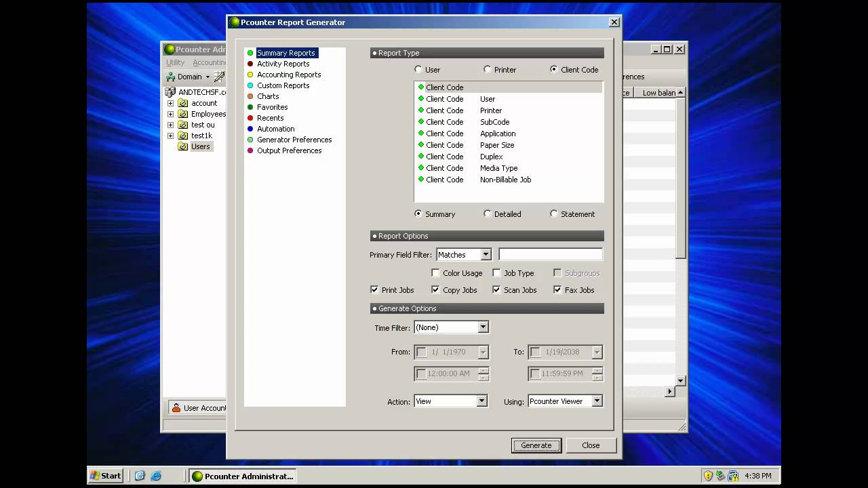868x488 pixels.
Task: Click the vertical scrollbar in Pcounter Administrator list
Action: (681, 178)
